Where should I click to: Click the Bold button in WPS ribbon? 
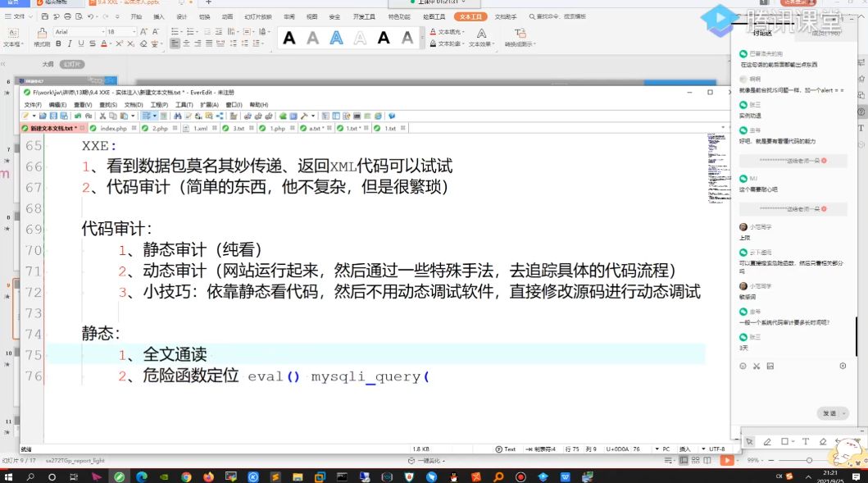(58, 43)
